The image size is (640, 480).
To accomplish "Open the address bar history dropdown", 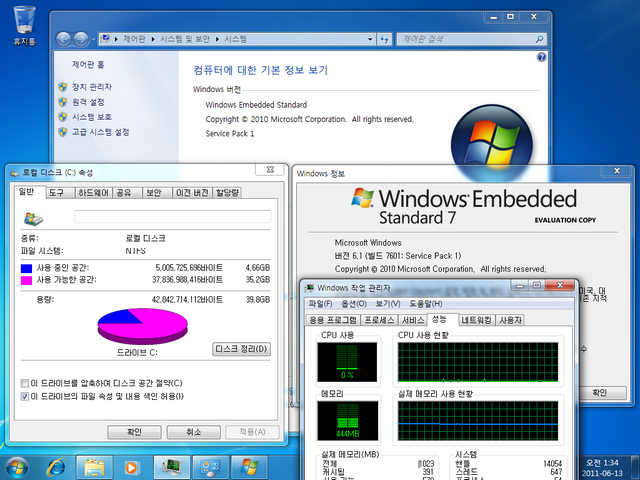I will click(x=370, y=39).
